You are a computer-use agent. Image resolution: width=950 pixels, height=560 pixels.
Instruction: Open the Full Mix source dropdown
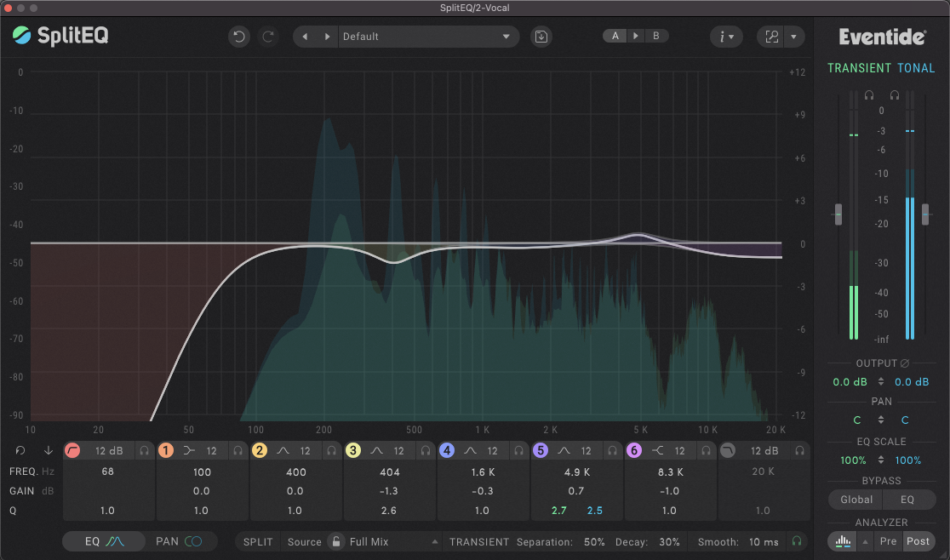pos(392,541)
